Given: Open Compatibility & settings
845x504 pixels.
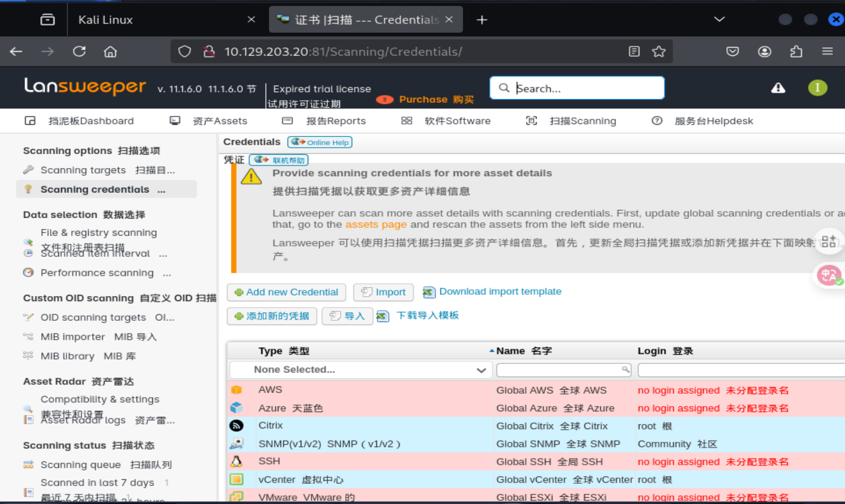Looking at the screenshot, I should pos(100,399).
